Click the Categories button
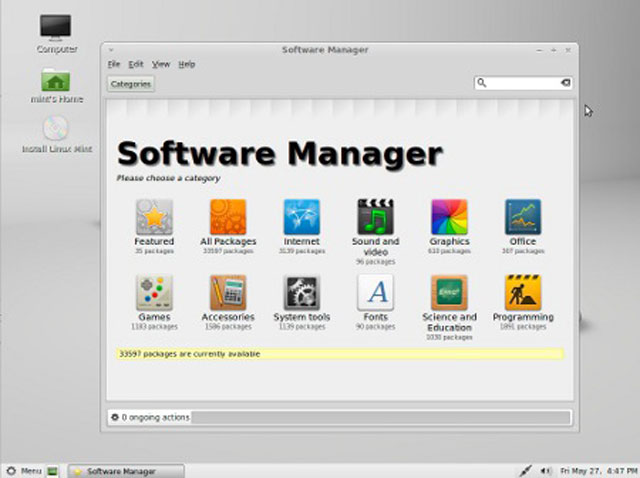Viewport: 640px width, 478px height. coord(131,84)
